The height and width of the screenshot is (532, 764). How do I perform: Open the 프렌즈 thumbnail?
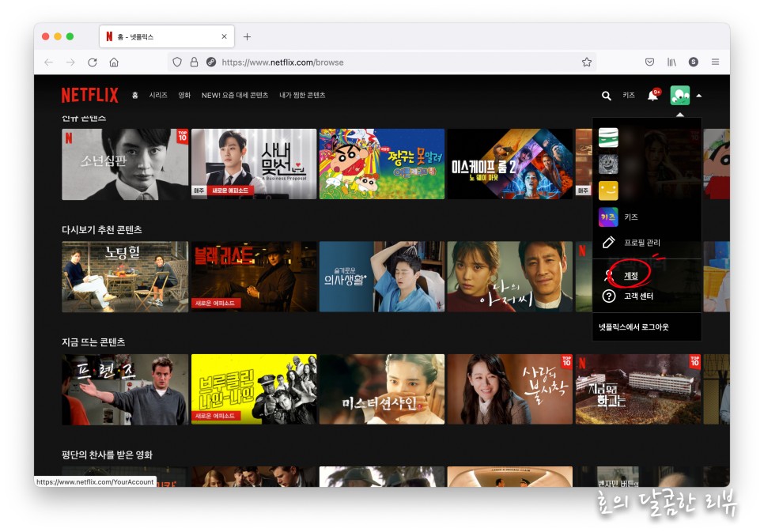click(125, 389)
